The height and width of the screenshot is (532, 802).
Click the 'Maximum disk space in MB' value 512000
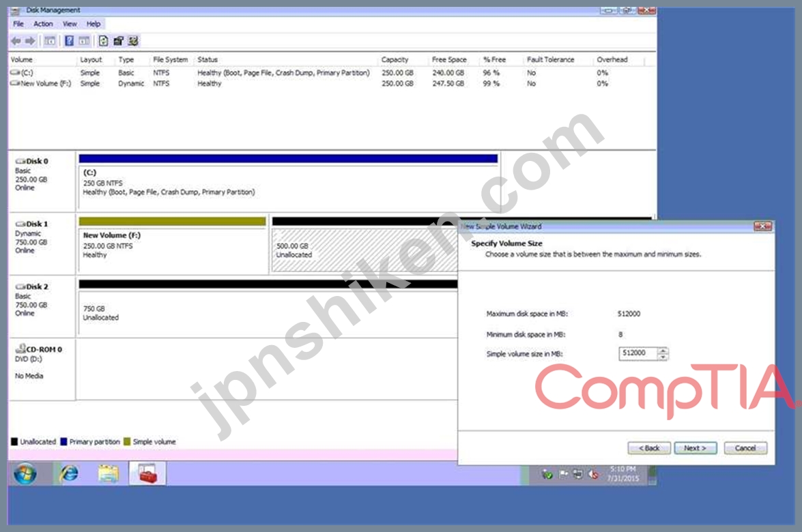[629, 314]
